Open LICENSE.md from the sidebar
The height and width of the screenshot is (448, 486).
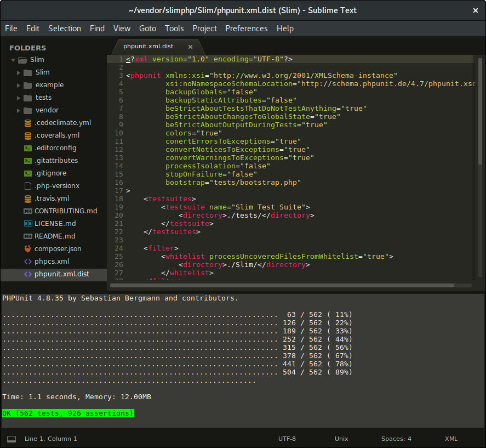55,224
